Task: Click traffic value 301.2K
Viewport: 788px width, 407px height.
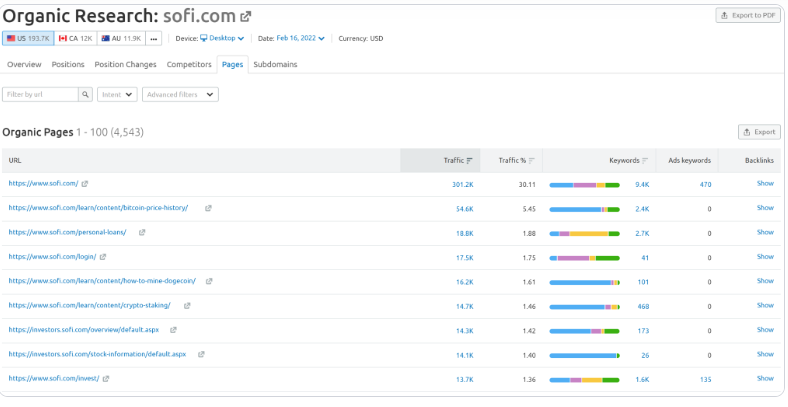Action: (x=462, y=185)
